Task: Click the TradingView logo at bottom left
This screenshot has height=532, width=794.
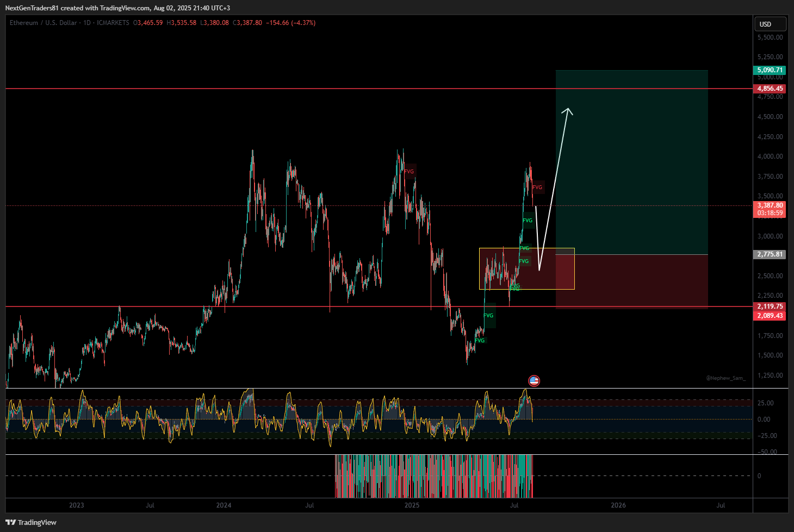Action: (x=31, y=522)
